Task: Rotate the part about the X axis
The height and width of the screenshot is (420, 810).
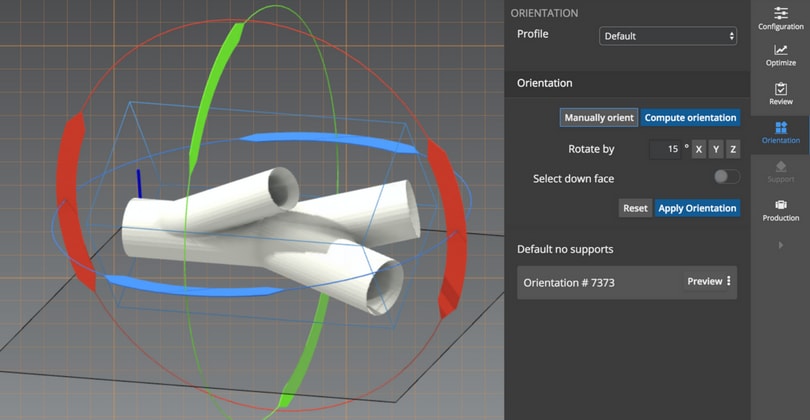Action: coord(698,149)
